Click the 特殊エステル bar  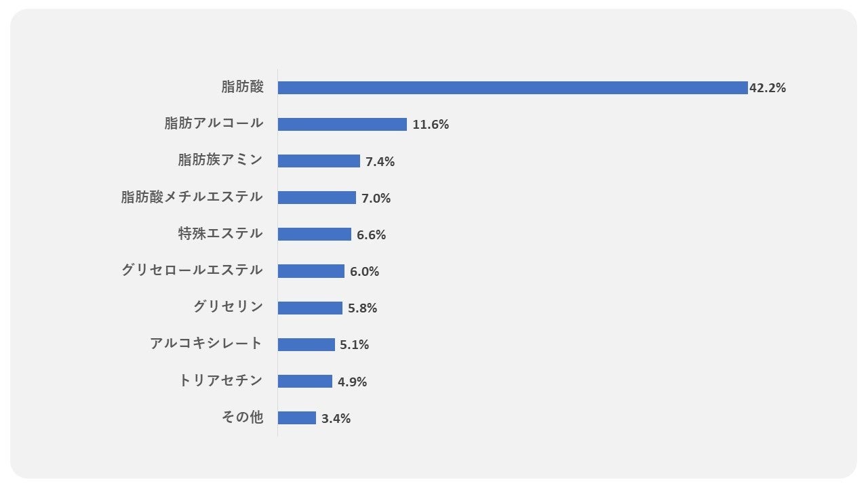click(x=314, y=235)
